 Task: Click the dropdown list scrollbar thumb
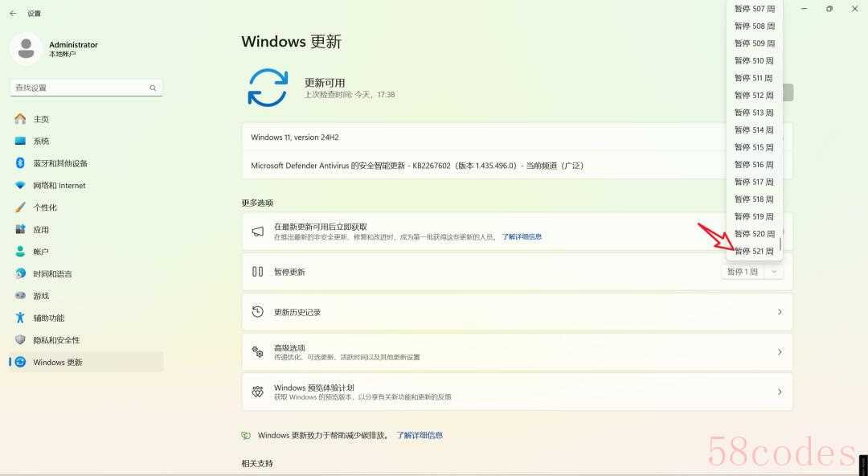click(x=780, y=244)
